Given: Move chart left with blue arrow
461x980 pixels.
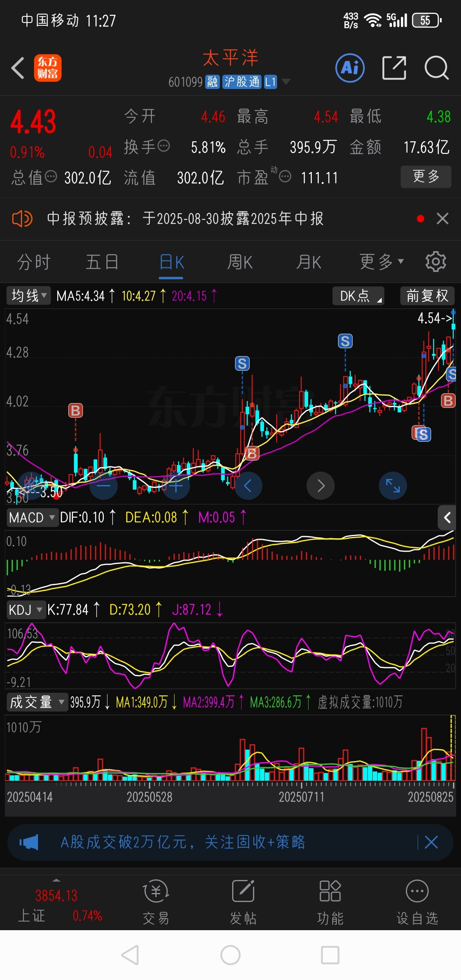Looking at the screenshot, I should pos(248,486).
